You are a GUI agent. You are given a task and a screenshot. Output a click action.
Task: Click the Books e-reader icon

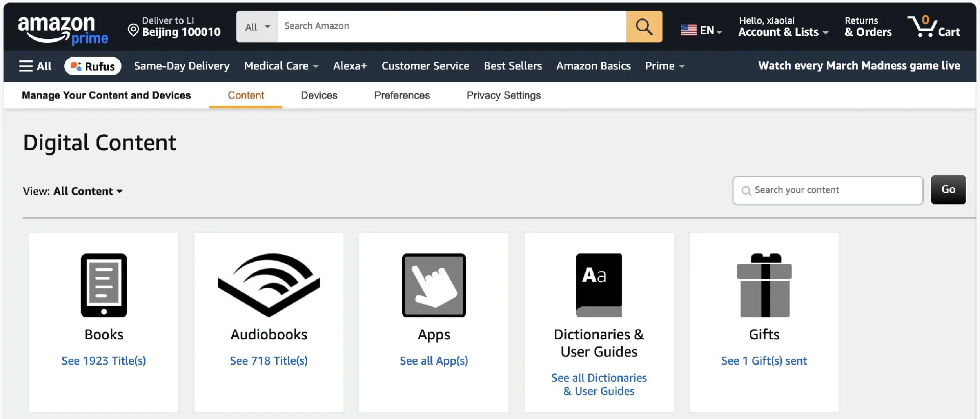(x=104, y=285)
